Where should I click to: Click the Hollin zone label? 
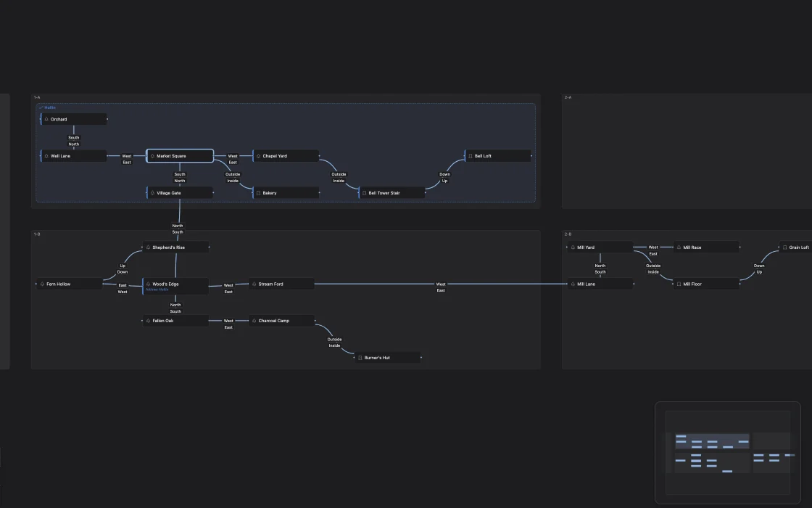50,108
